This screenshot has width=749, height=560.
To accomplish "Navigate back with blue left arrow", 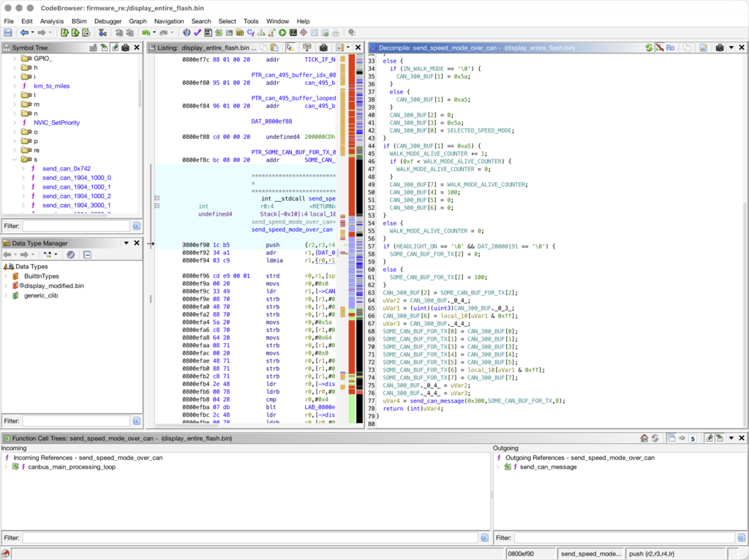I will coord(24,32).
